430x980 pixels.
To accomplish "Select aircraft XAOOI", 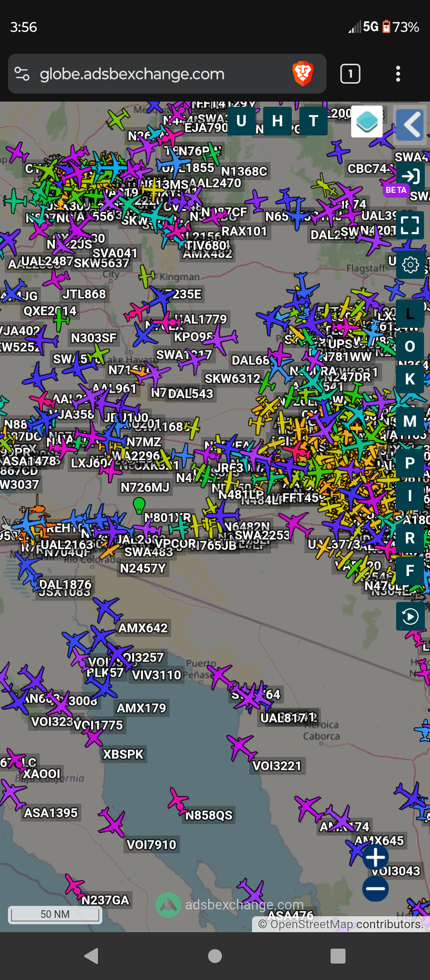I will tap(41, 774).
